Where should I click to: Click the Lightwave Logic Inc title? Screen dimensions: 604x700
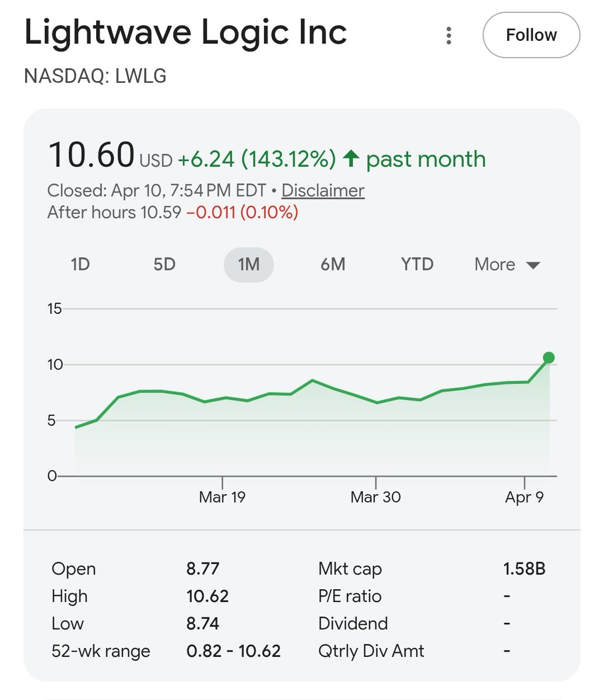185,34
